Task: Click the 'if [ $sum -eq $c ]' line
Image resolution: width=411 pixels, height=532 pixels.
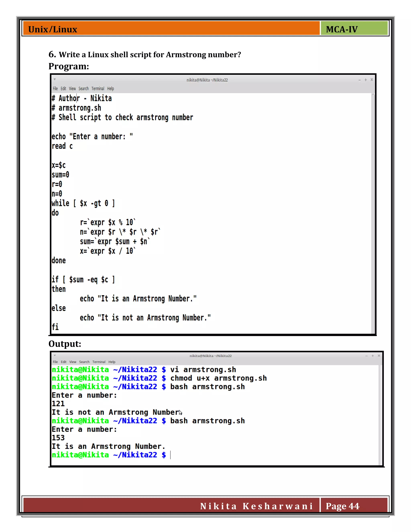Action: pos(83,279)
